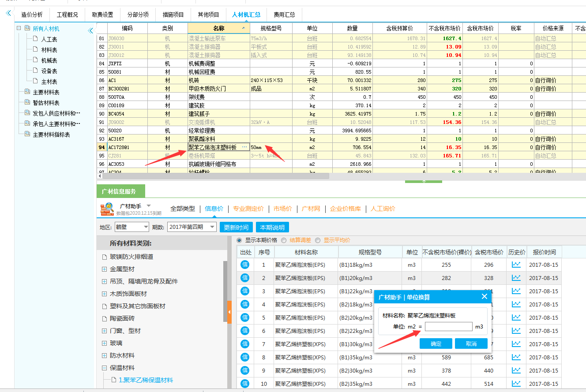Click the orange panel collapse handle
Viewport: 586px width, 392px height.
pyautogui.click(x=229, y=312)
